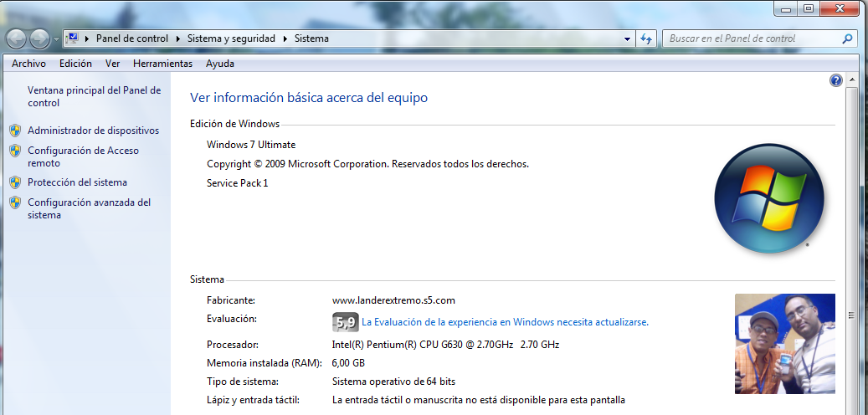The image size is (868, 415).
Task: Open Protección del sistema link
Action: point(77,182)
